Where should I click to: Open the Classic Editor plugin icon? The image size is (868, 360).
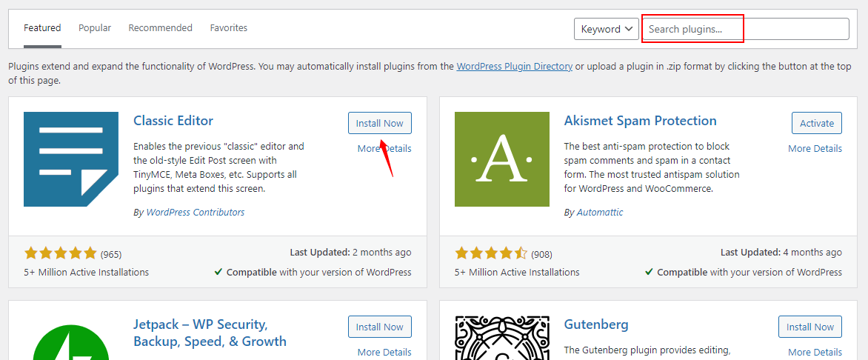(x=71, y=159)
